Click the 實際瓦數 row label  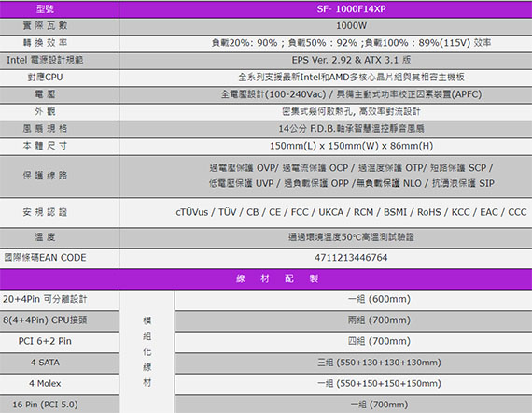point(45,26)
